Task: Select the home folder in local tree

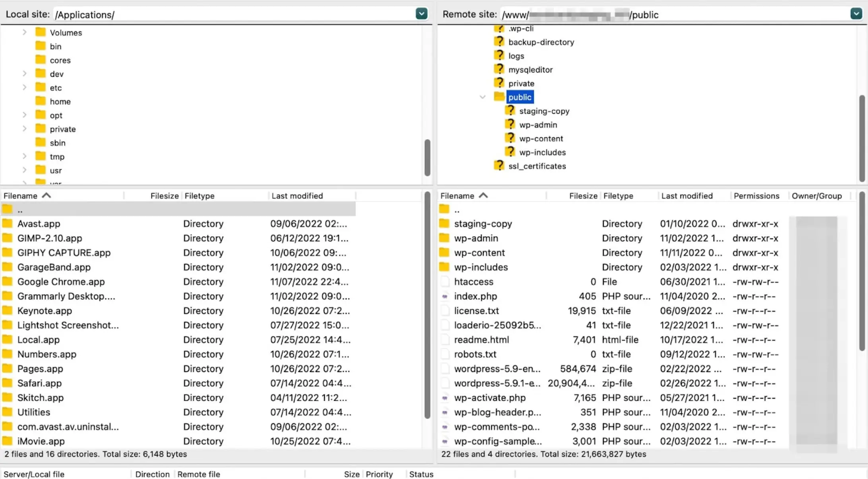Action: (60, 101)
